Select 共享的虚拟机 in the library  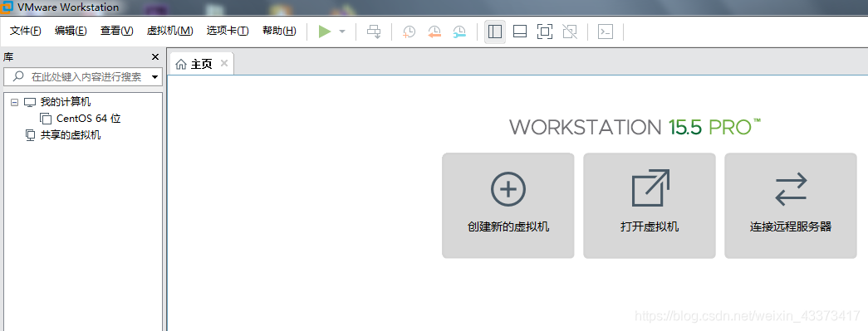71,135
